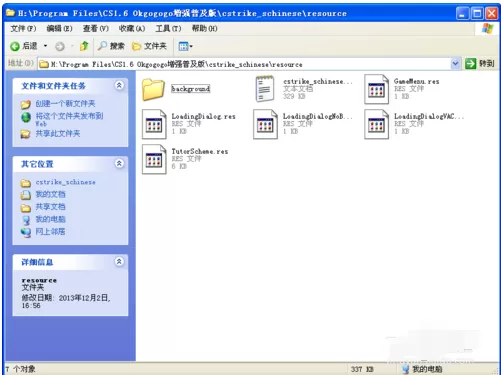Open the 编辑(E) menu
This screenshot has width=501, height=375.
click(59, 29)
